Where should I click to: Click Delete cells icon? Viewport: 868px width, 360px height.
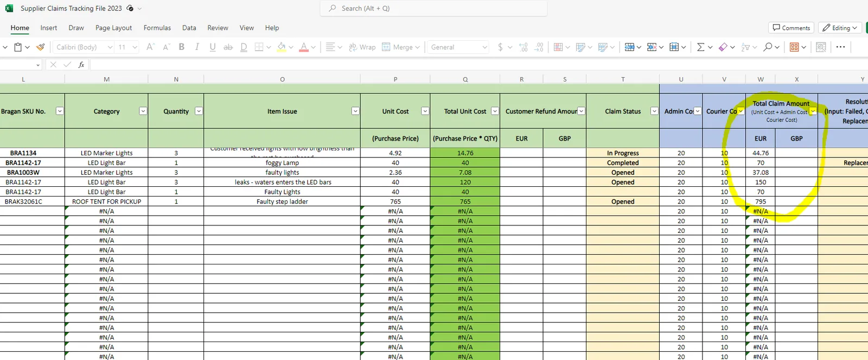coord(652,47)
